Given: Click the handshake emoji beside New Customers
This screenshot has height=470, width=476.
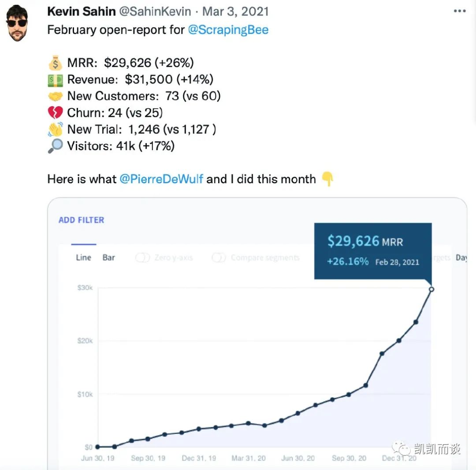Looking at the screenshot, I should tap(56, 96).
